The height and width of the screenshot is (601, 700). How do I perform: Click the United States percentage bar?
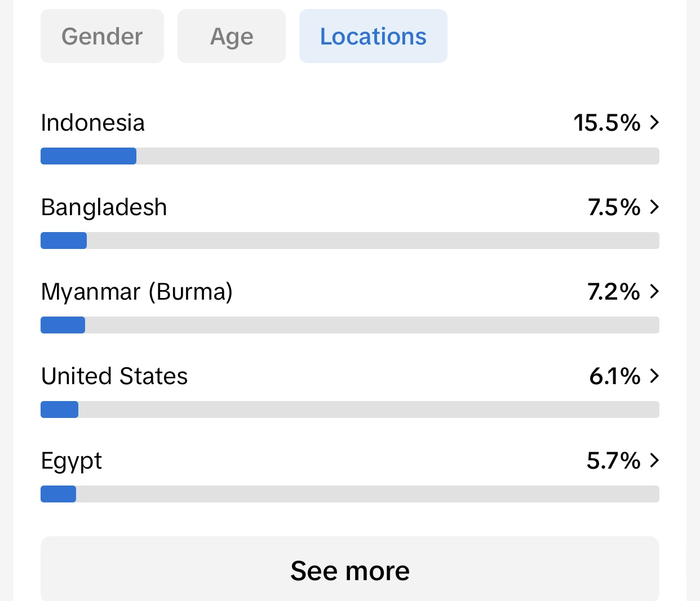click(x=350, y=409)
